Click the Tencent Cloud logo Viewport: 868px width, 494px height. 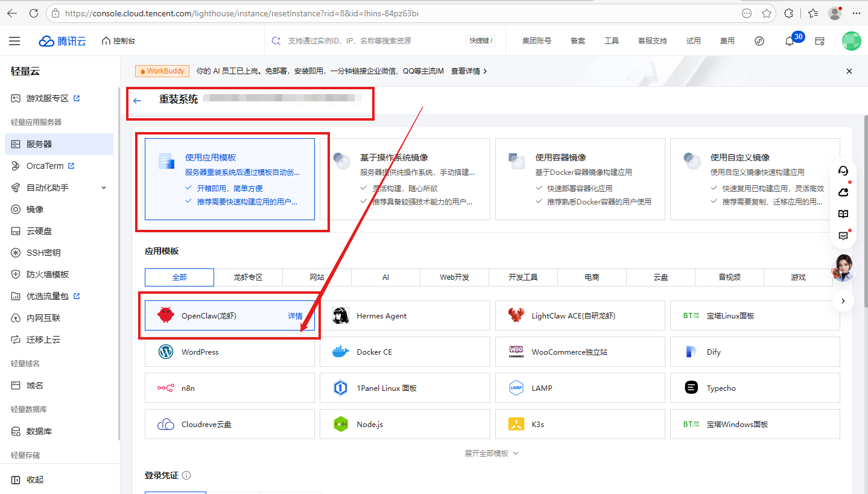63,41
